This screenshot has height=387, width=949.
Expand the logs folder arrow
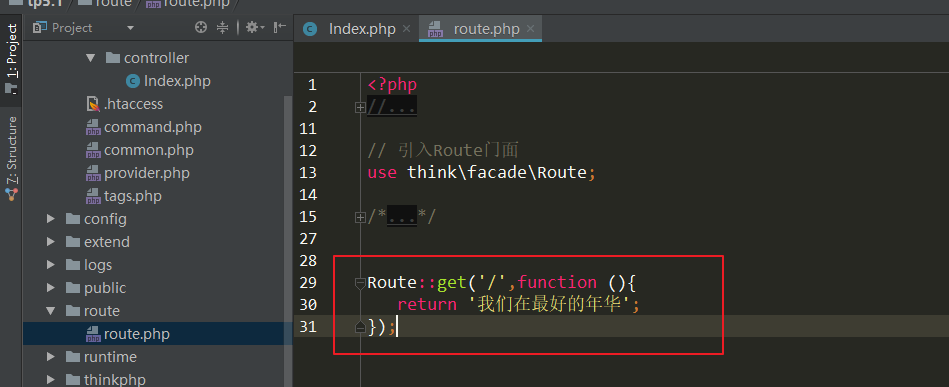point(51,265)
